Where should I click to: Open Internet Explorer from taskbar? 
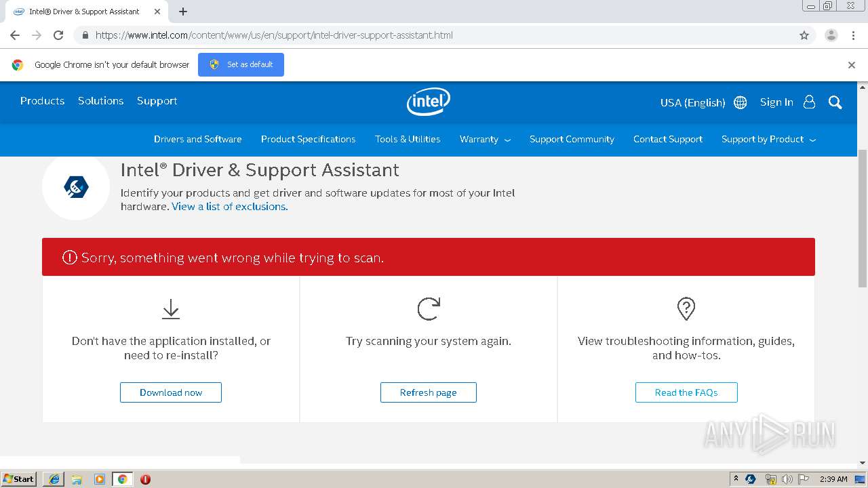pos(54,479)
